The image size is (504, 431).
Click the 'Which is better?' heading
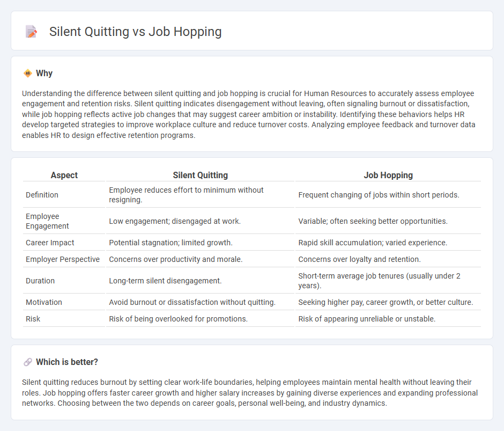pos(67,362)
